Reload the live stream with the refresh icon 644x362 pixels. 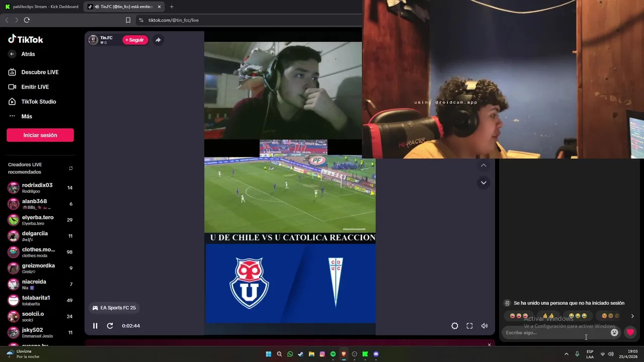110,326
